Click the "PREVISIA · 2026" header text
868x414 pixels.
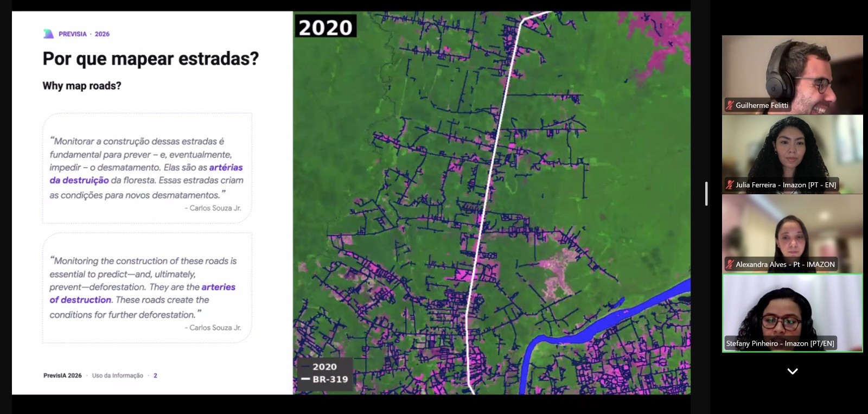coord(84,34)
